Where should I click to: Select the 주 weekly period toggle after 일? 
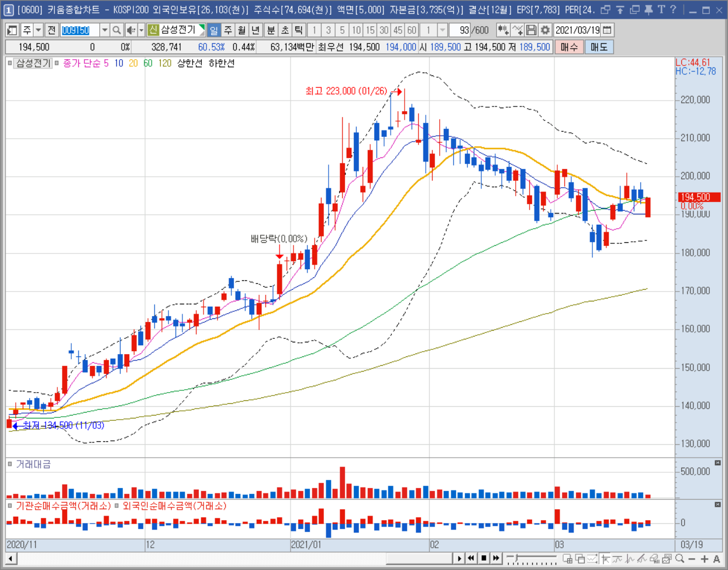(x=227, y=30)
